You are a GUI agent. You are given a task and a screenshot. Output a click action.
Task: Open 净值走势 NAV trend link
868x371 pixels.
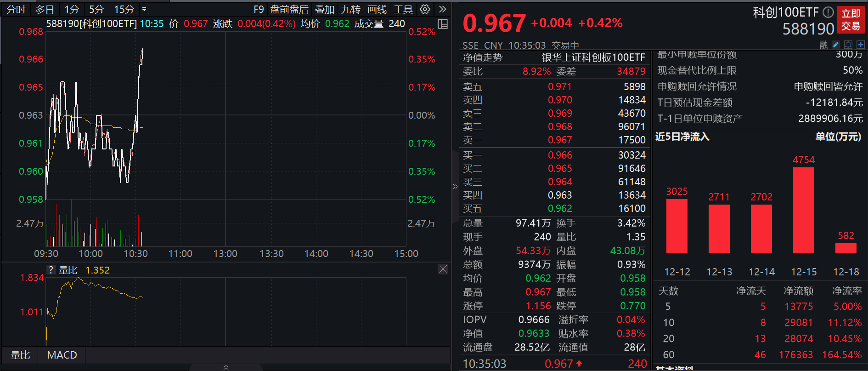coord(483,57)
